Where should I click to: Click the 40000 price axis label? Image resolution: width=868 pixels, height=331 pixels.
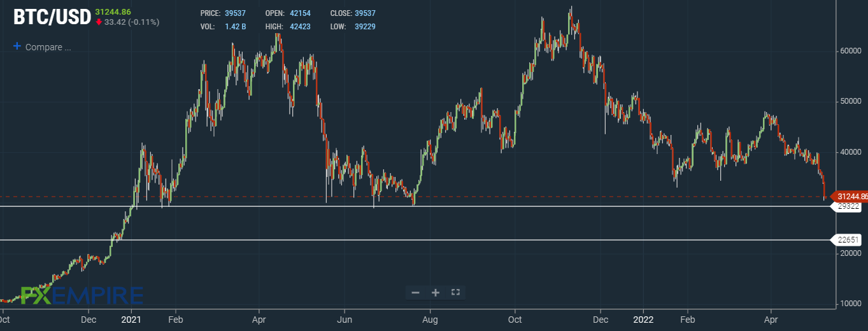coord(850,152)
